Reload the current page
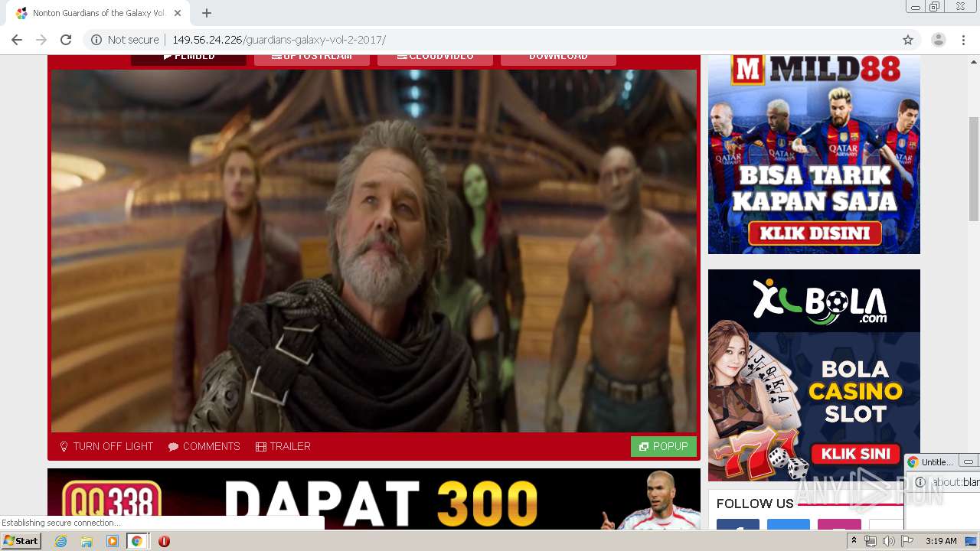Viewport: 980px width, 551px height. pos(66,40)
